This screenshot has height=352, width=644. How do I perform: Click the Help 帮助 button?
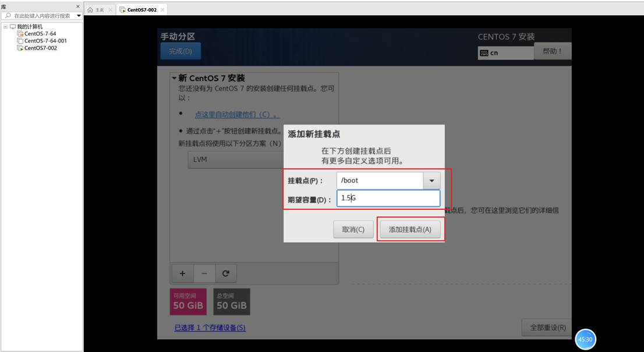click(x=553, y=51)
